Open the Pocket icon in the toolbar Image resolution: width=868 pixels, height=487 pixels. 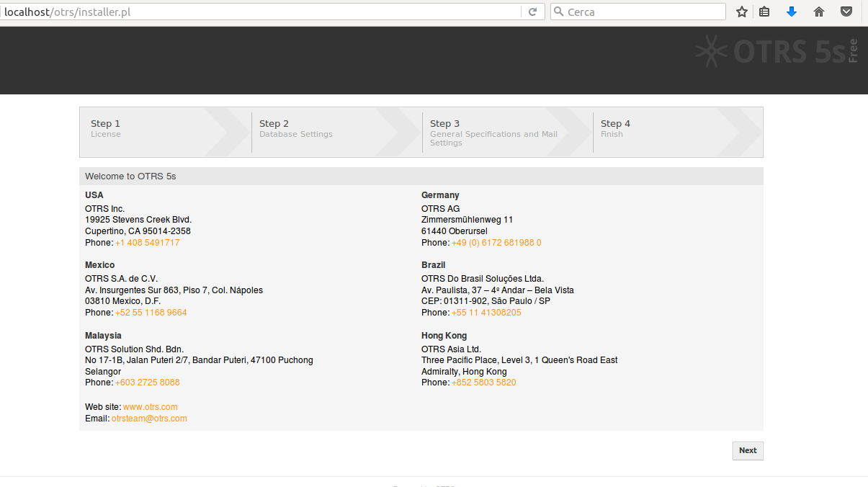pos(847,12)
